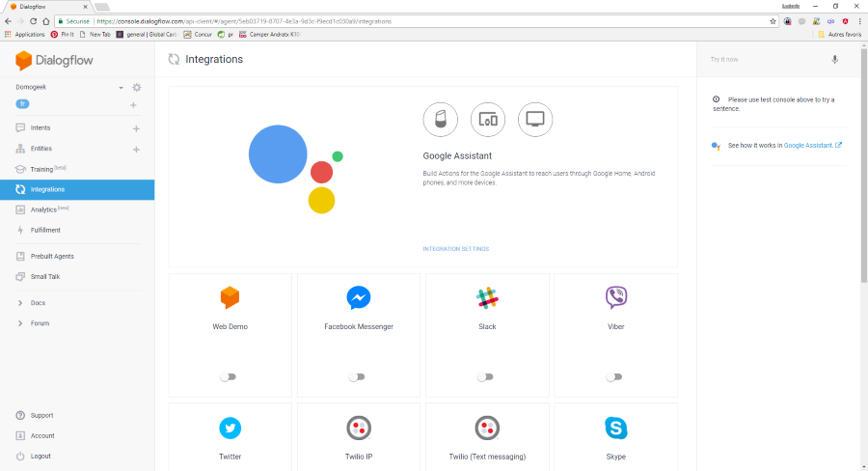Open the Twitter integration icon
This screenshot has height=471, width=868.
click(x=230, y=428)
